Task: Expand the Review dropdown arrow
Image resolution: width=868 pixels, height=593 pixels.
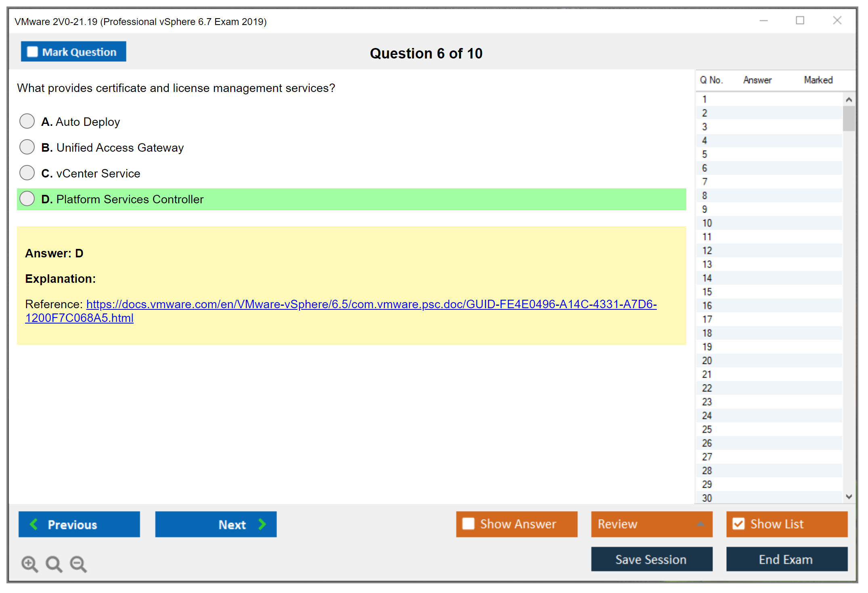Action: [700, 524]
